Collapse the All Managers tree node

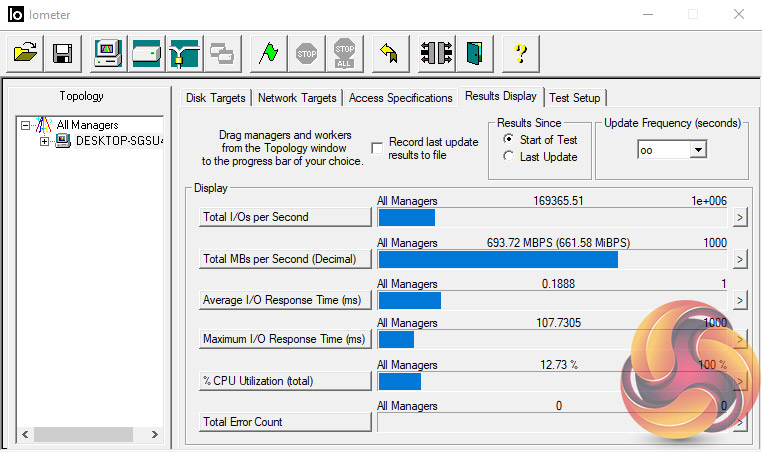(25, 125)
